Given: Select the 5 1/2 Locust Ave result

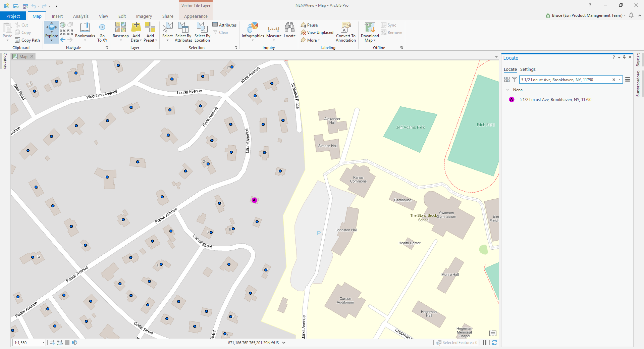Looking at the screenshot, I should (x=555, y=100).
